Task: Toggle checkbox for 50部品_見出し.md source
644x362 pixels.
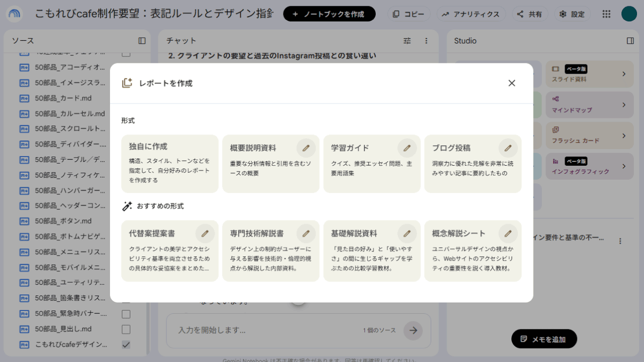Action: click(x=126, y=329)
